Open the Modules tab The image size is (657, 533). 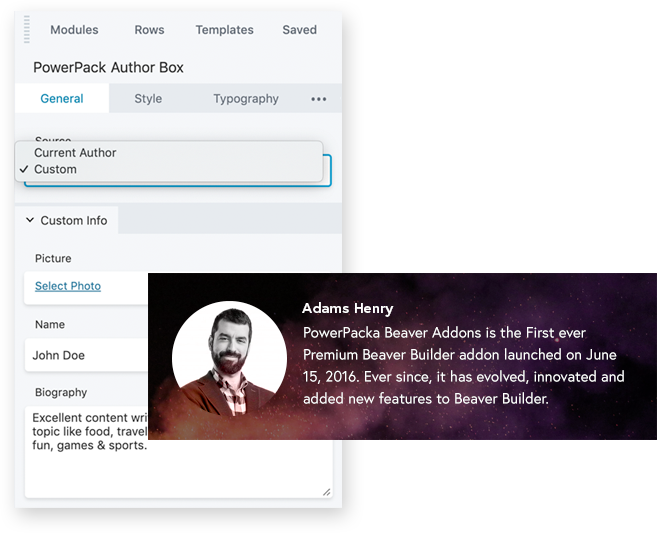click(x=74, y=30)
